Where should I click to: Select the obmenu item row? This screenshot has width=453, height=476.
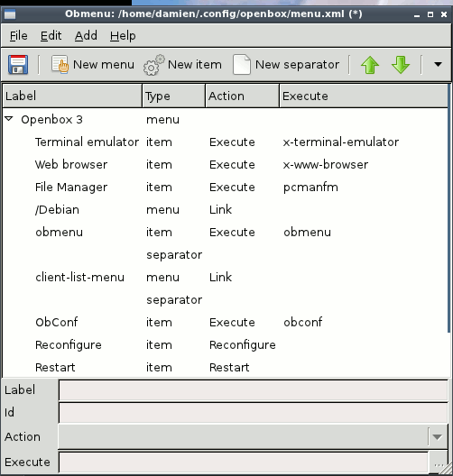225,232
